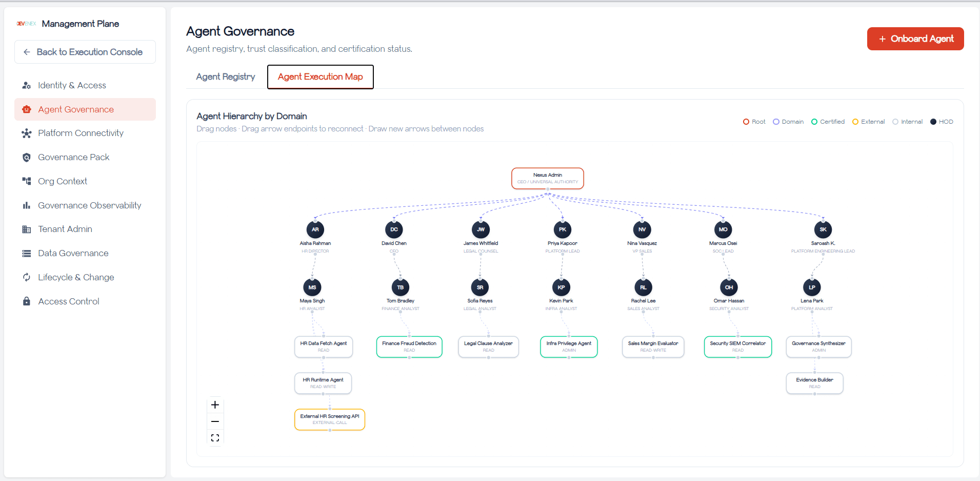Screen dimensions: 980x481
Task: Click the Access Control lock icon
Action: point(27,301)
